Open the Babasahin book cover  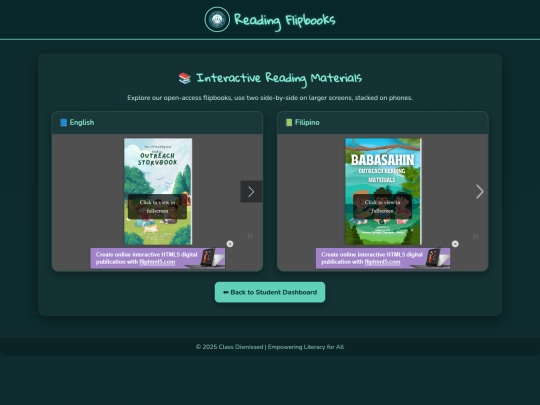click(383, 191)
